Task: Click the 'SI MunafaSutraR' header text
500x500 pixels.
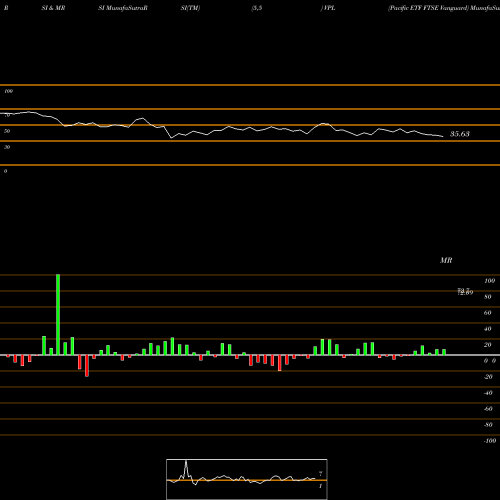Action: point(123,8)
